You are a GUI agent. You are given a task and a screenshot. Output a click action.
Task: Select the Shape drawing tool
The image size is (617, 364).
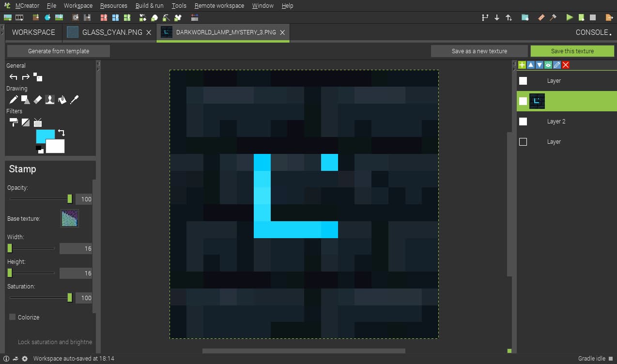pos(25,99)
